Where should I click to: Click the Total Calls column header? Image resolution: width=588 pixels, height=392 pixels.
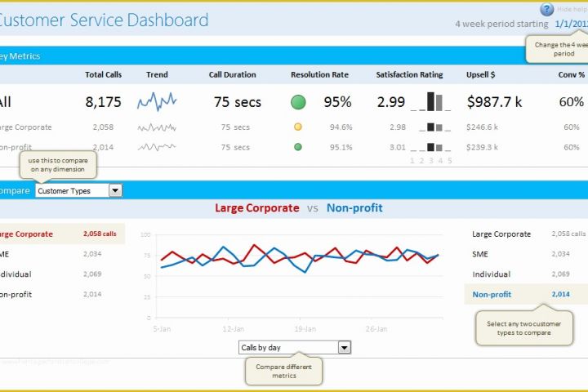(x=103, y=74)
